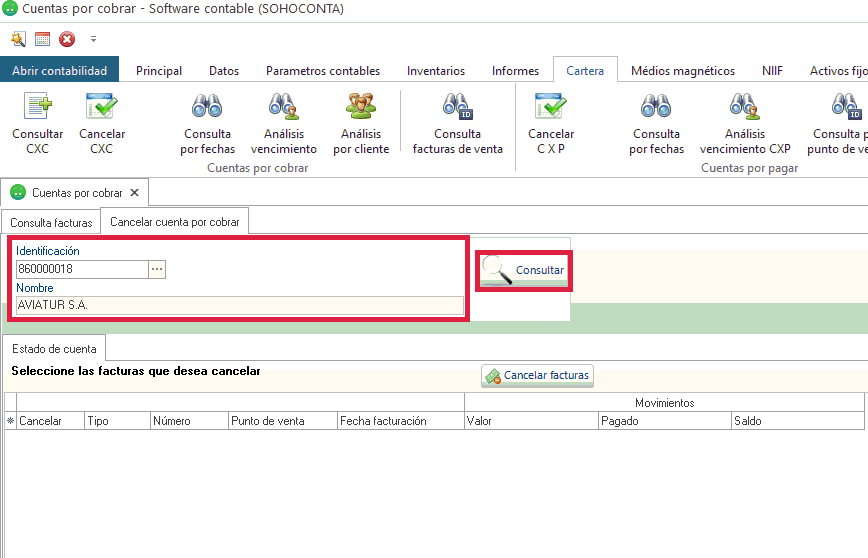Click the calendar icon in quick access toolbar

point(42,40)
